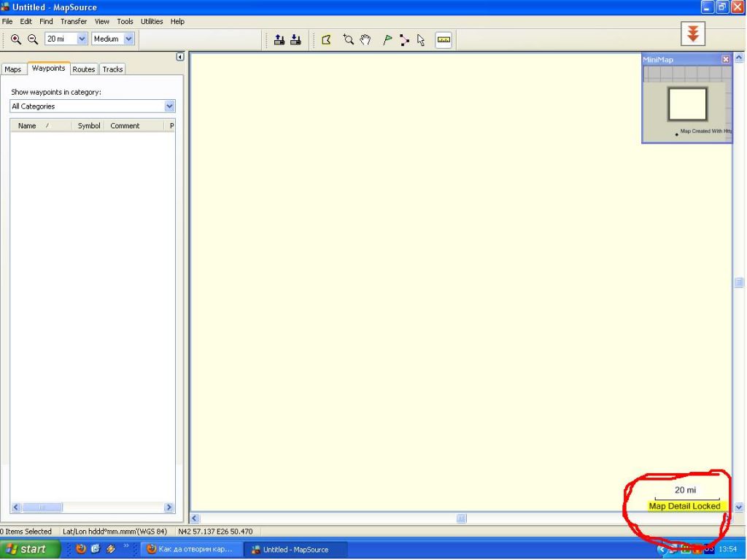Sort by the Name column header

pos(41,125)
